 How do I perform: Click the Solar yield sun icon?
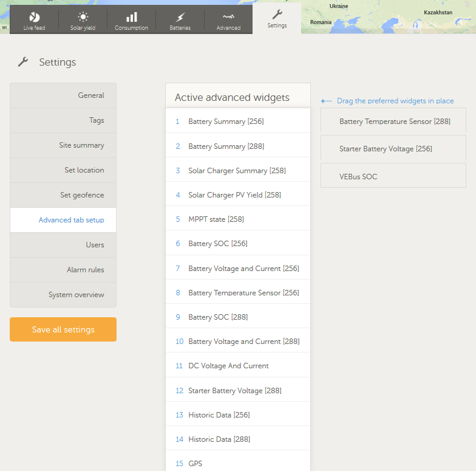pyautogui.click(x=83, y=17)
